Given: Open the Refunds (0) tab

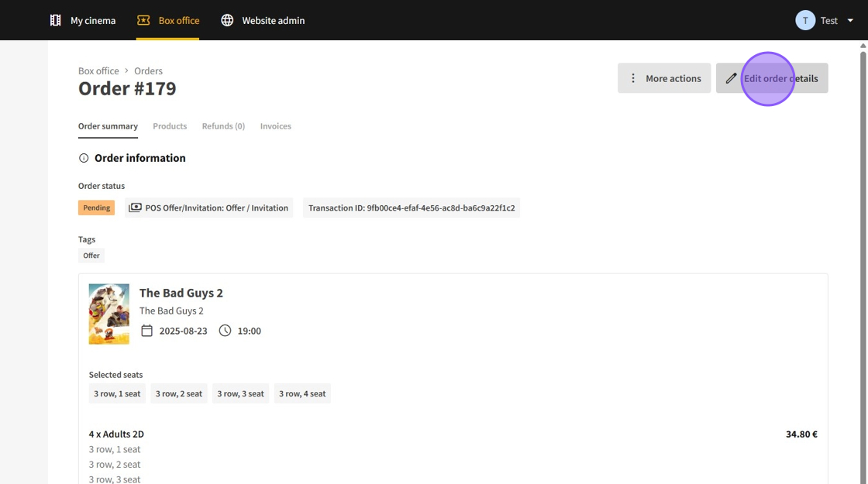Looking at the screenshot, I should click(x=223, y=126).
